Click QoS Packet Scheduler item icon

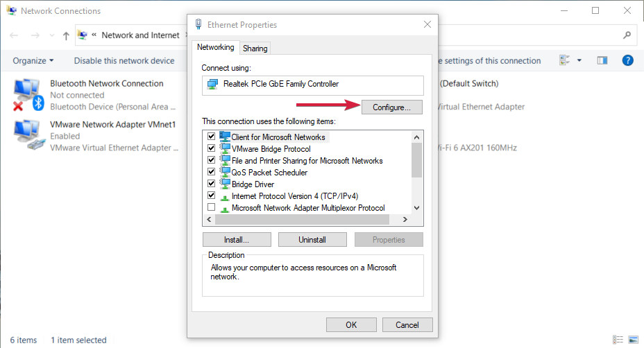(225, 171)
